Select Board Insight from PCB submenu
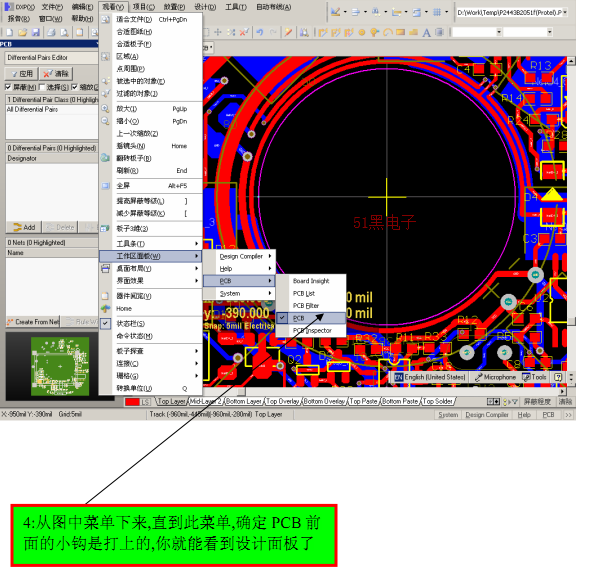Screen dimensions: 595x570 311,281
